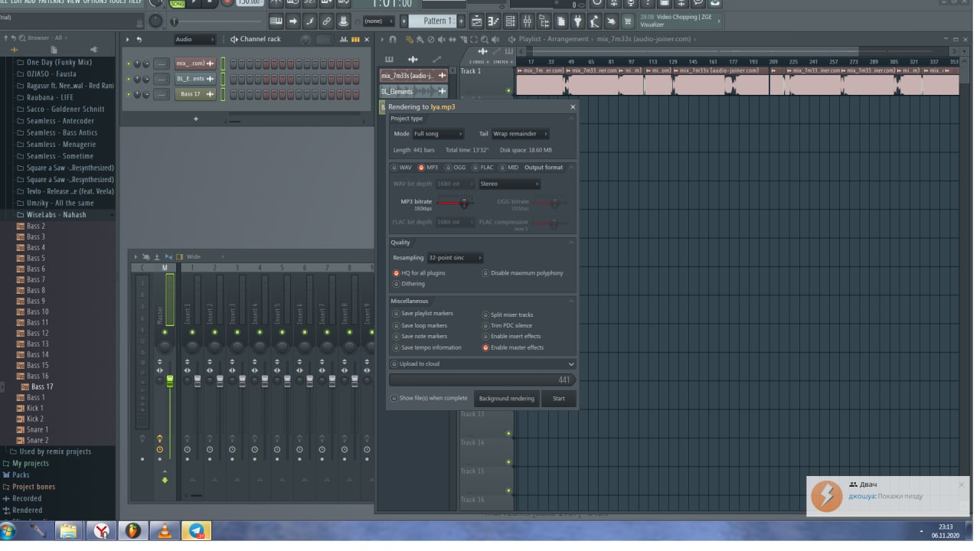Click the Background rendering button
Viewport: 980px width, 551px height.
(x=506, y=399)
